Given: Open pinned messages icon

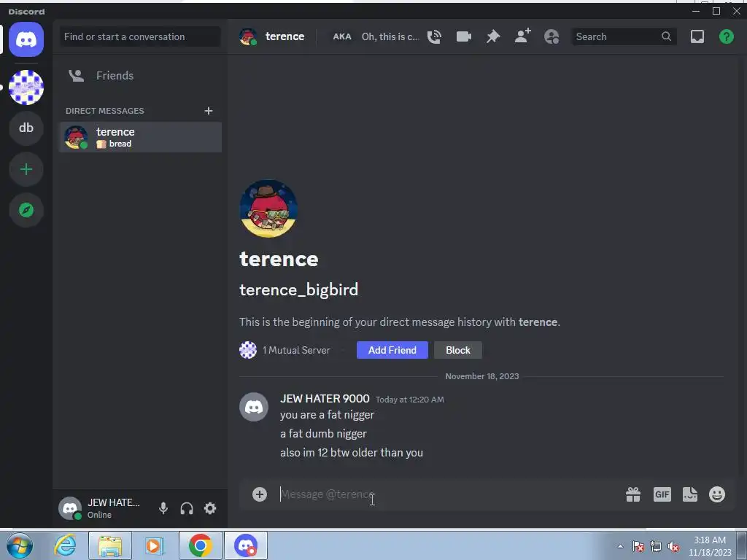Looking at the screenshot, I should tap(493, 36).
